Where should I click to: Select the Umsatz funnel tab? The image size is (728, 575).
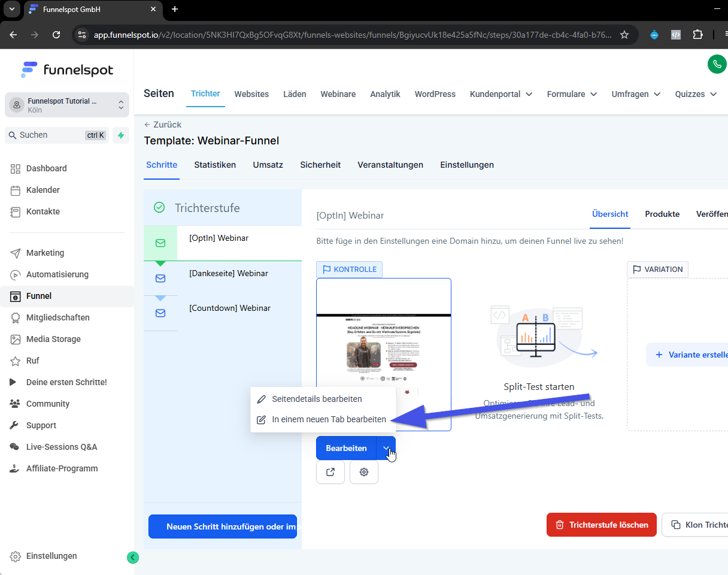pos(268,165)
